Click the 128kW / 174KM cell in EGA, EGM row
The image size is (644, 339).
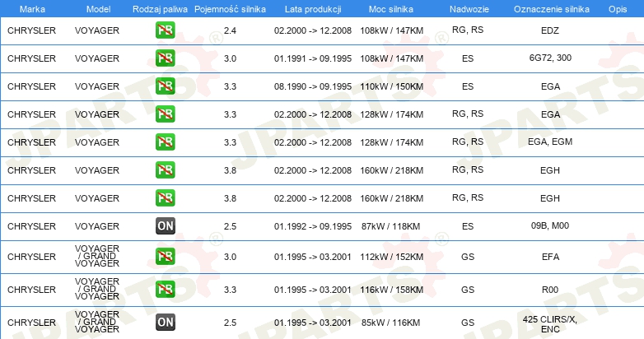391,142
